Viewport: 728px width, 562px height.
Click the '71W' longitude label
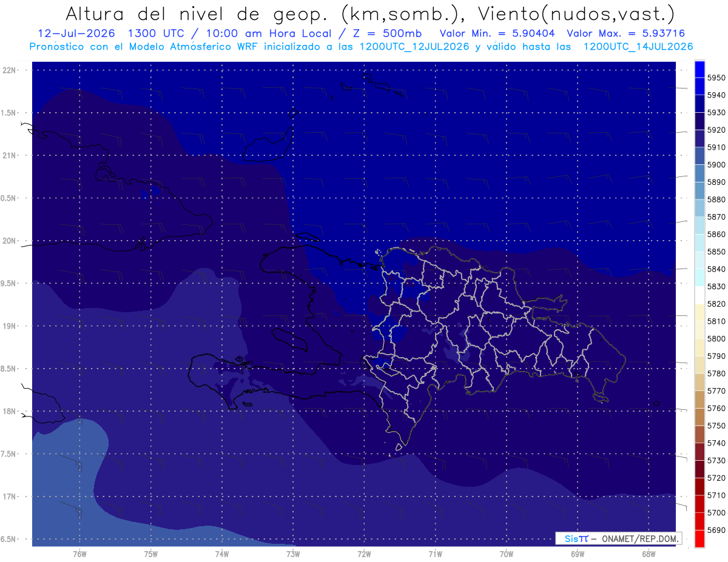[x=435, y=555]
